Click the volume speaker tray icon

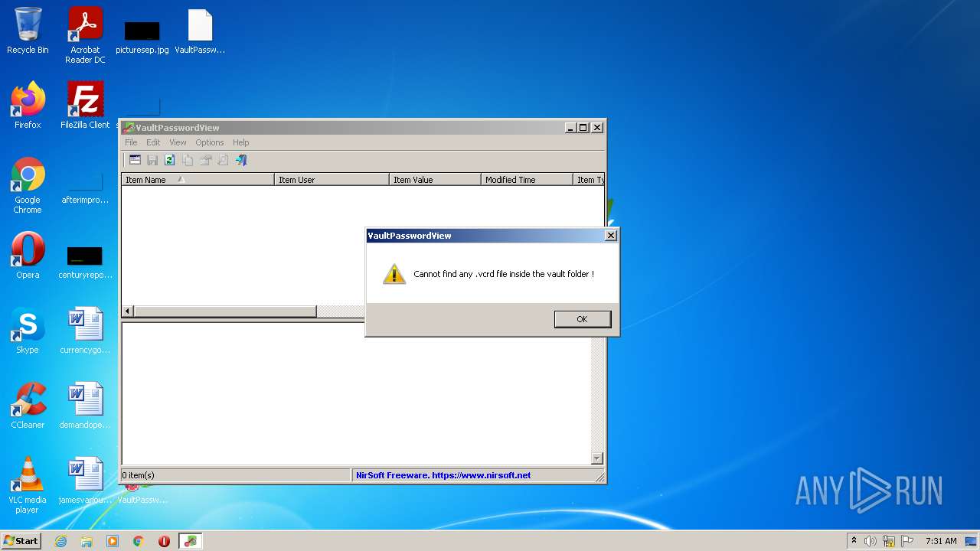871,541
